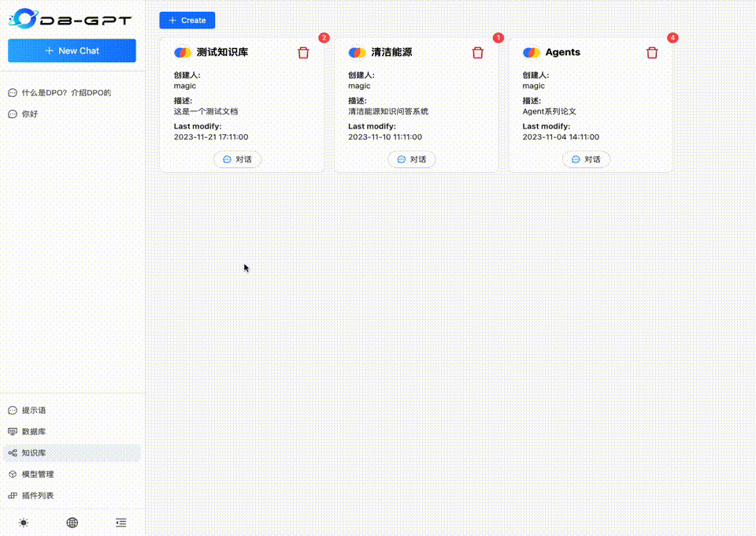Start a New Chat
The width and height of the screenshot is (756, 536).
click(72, 50)
